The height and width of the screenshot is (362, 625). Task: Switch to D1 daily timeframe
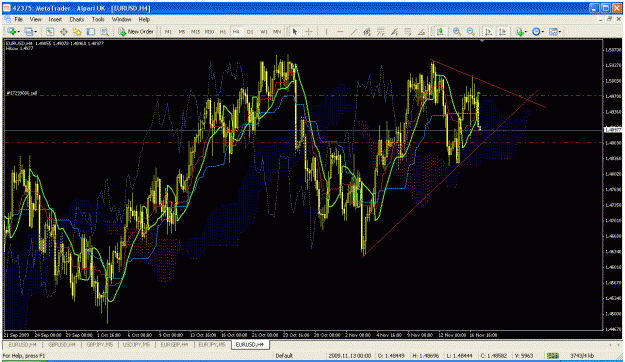(x=250, y=31)
